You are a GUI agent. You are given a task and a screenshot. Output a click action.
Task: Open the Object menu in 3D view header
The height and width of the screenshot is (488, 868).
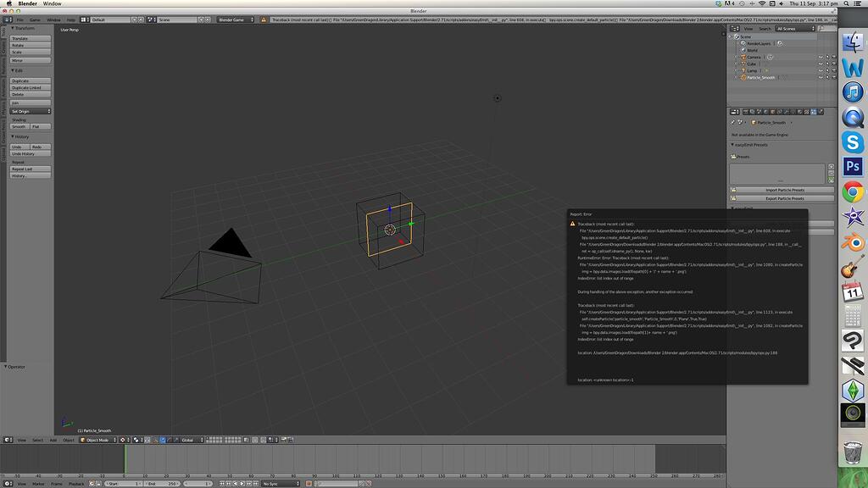point(69,440)
